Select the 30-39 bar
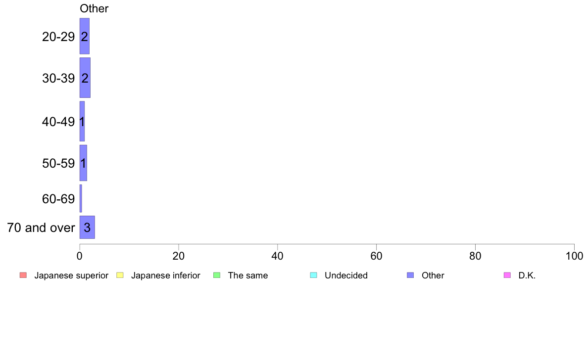This screenshot has width=588, height=364. point(85,78)
